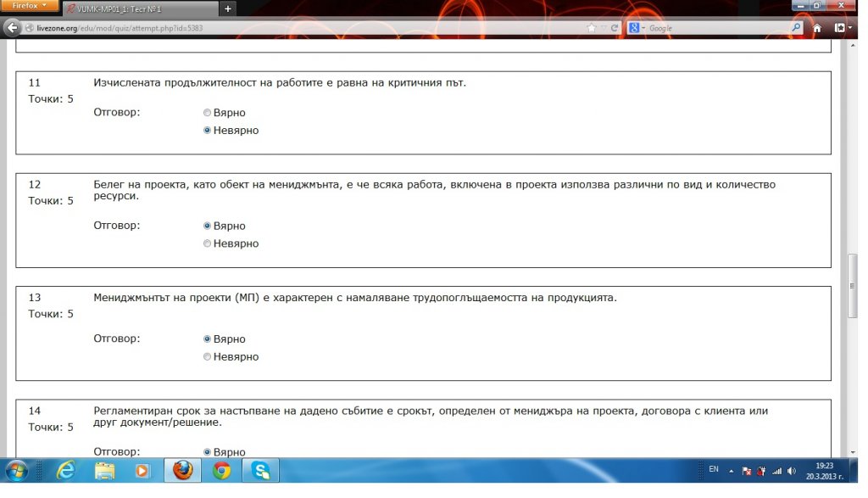
Task: Click the site identity globe icon
Action: (x=30, y=28)
